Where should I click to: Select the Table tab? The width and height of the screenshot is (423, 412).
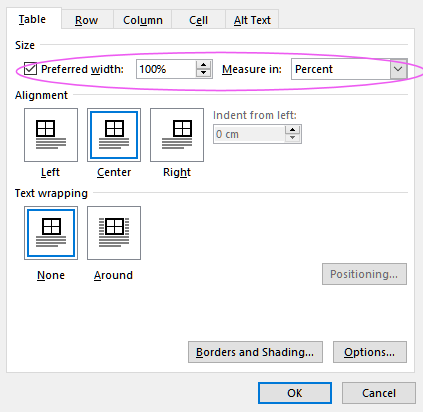(x=32, y=19)
